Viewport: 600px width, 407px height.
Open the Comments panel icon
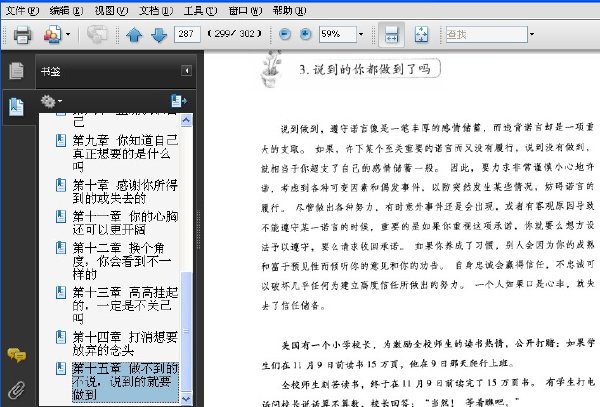[16, 355]
